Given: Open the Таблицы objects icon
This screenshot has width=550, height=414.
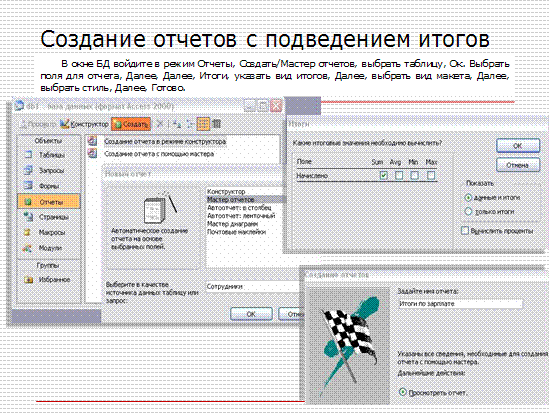Looking at the screenshot, I should [28, 155].
